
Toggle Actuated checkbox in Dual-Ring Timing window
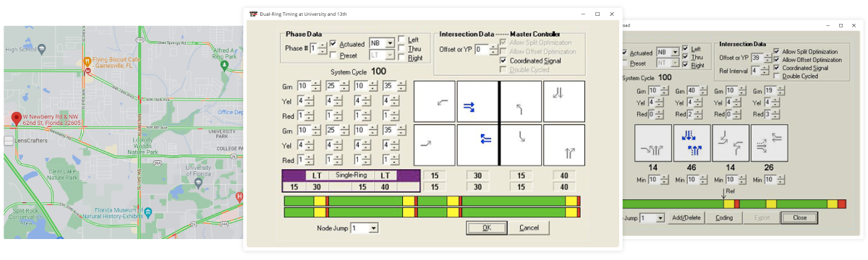click(333, 43)
